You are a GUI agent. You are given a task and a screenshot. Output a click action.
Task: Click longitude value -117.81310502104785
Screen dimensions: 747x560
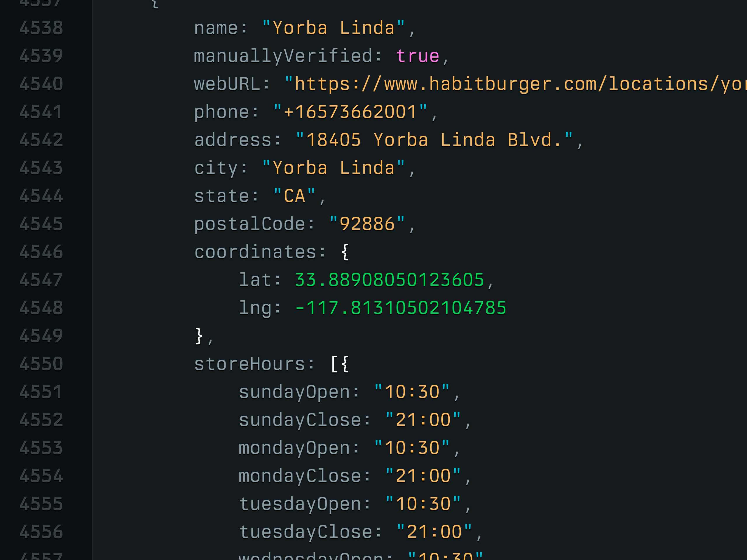pos(401,308)
